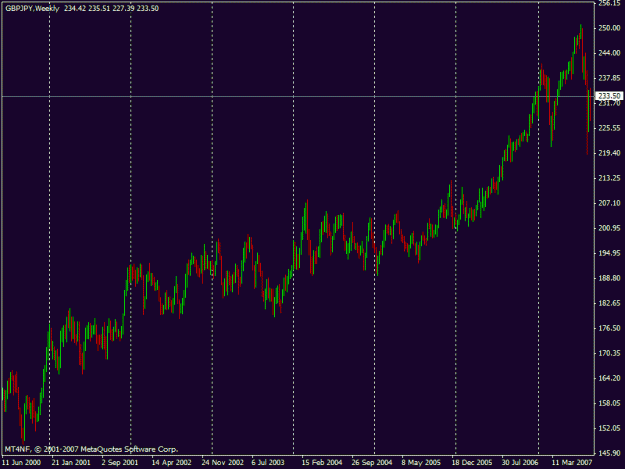Click the 200.95 price axis label
The image size is (625, 469).
click(609, 228)
